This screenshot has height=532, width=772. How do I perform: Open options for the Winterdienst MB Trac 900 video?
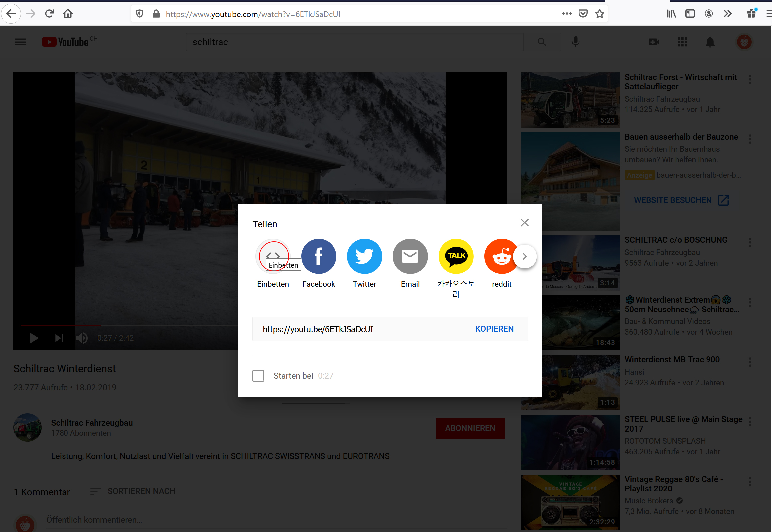point(750,362)
